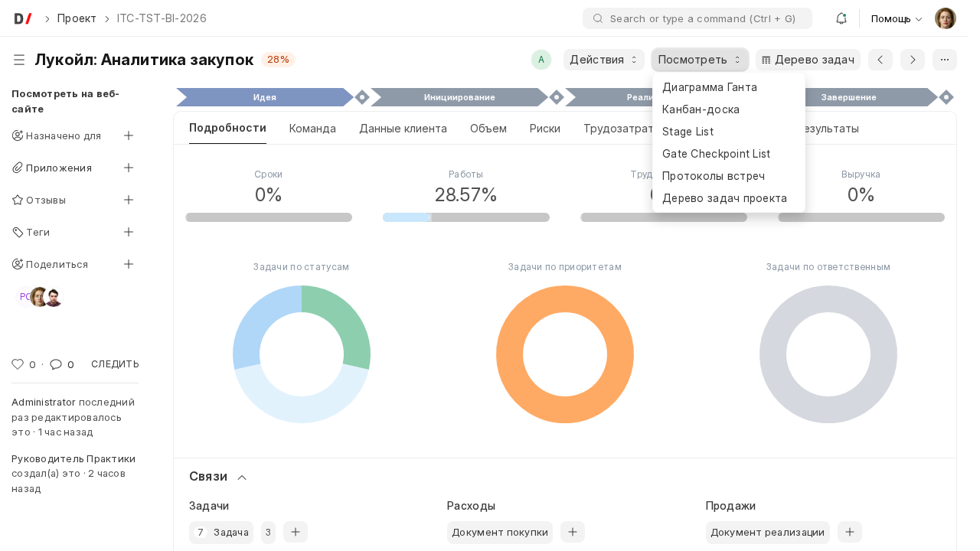The height and width of the screenshot is (551, 980).
Task: Select the Инициирование stage in the pipeline
Action: tap(459, 97)
